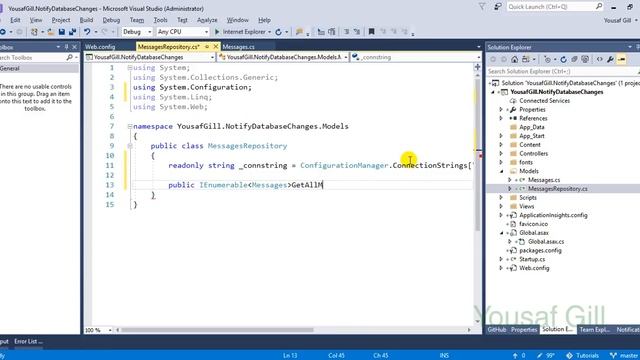Image resolution: width=640 pixels, height=360 pixels.
Task: Expand the Controllers folder
Action: pos(501,154)
